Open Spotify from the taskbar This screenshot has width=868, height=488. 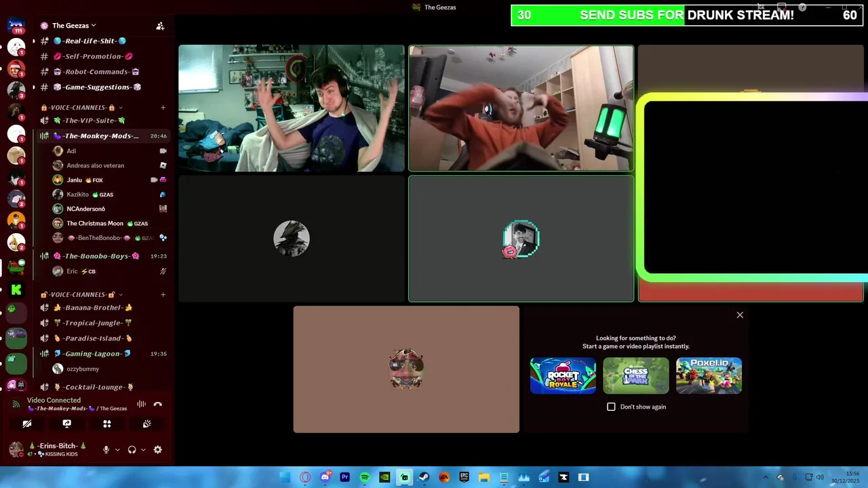coord(365,477)
